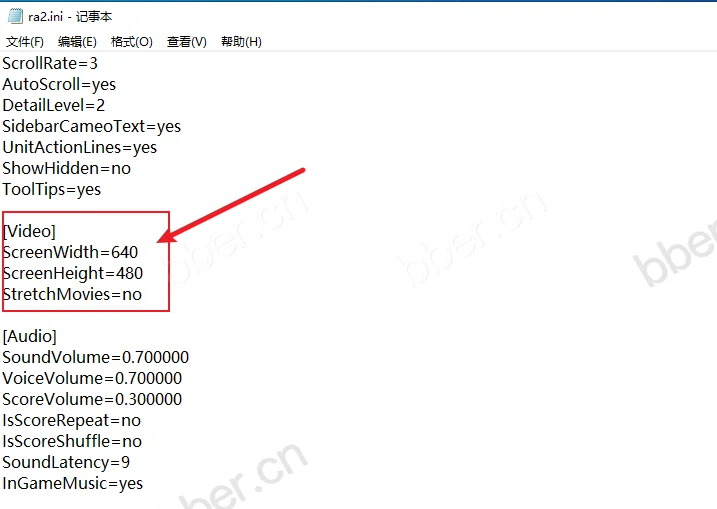717x509 pixels.
Task: Click the InGameMusic=yes line
Action: pos(72,484)
